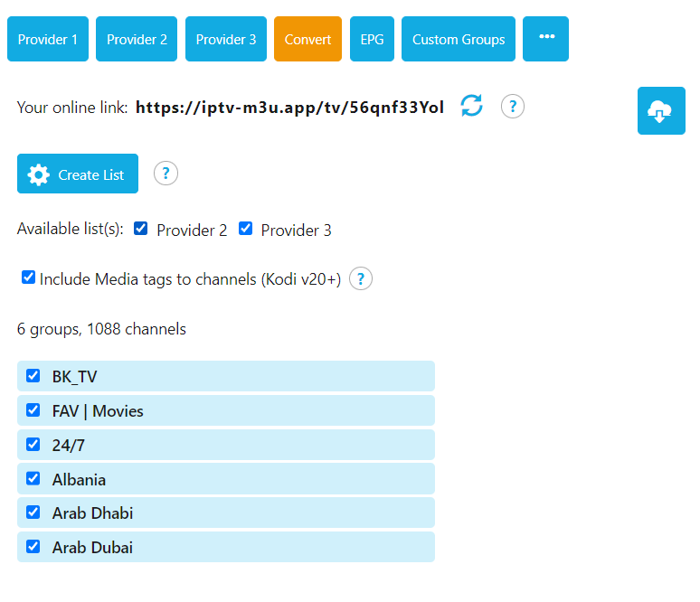The image size is (700, 602).
Task: Uncheck the Provider 2 available list
Action: [140, 229]
